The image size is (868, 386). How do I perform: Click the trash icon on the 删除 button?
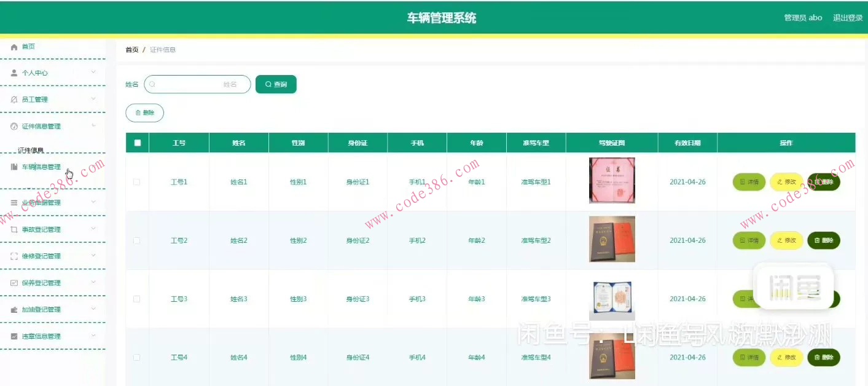click(x=137, y=112)
